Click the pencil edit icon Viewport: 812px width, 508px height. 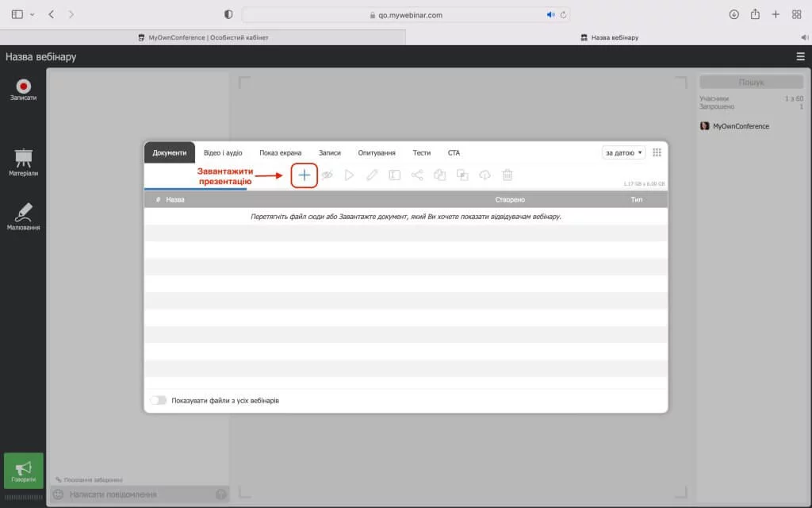(x=372, y=175)
